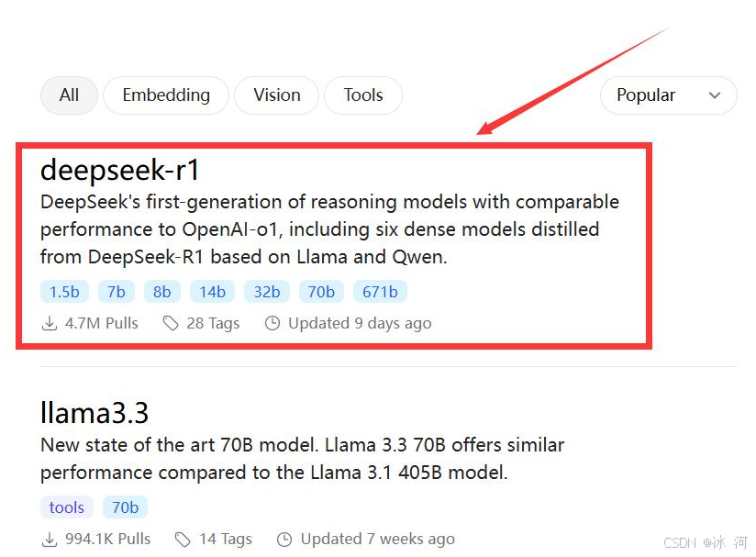Open the deepseek-r1 model page

pyautogui.click(x=120, y=171)
